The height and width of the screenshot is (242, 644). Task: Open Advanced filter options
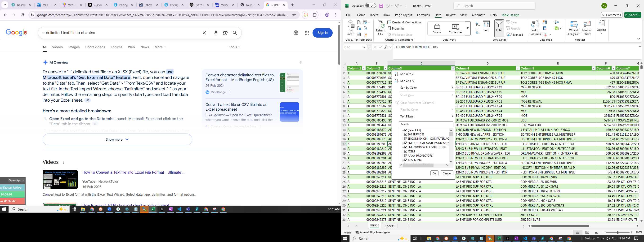[x=514, y=35]
